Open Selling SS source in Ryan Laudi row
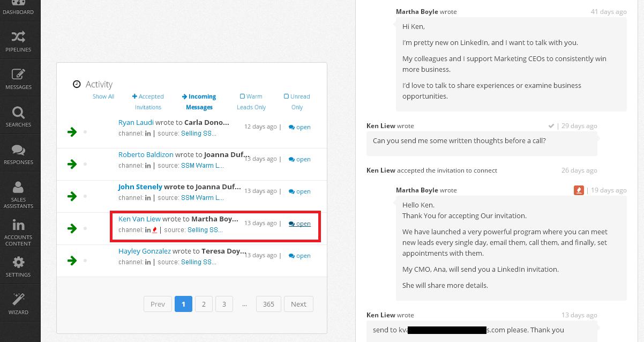This screenshot has width=644, height=342. pos(199,133)
